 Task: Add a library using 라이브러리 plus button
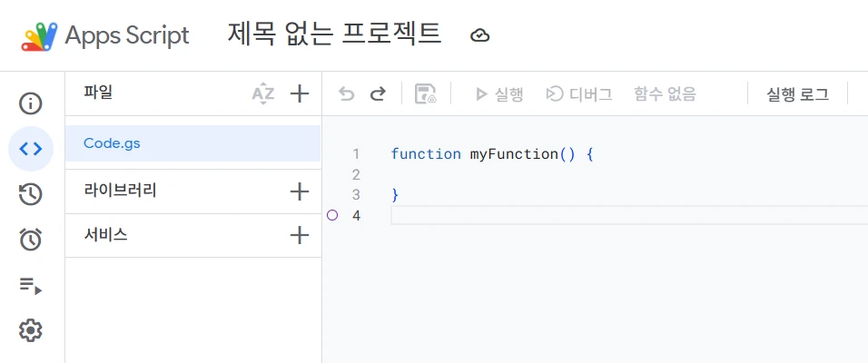pos(299,191)
